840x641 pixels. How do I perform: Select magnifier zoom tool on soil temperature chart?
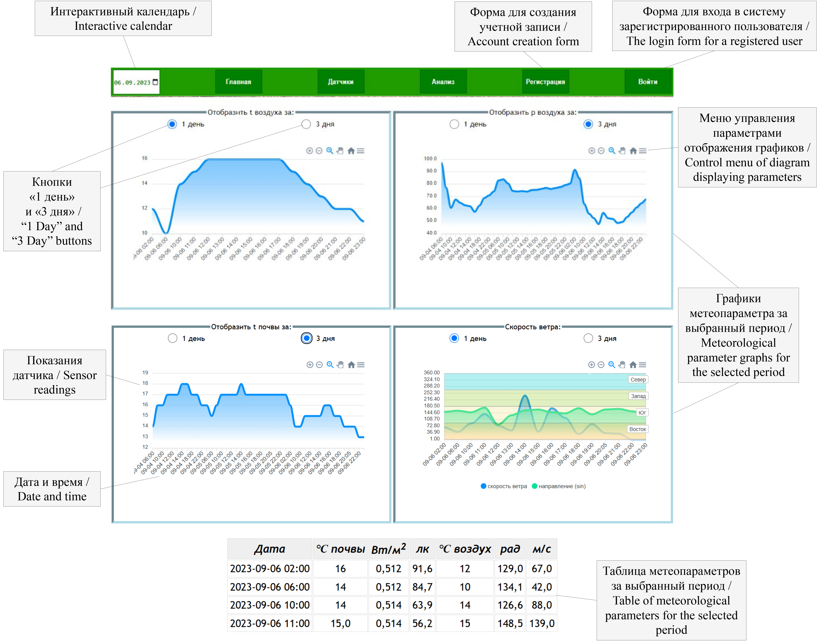pos(330,365)
